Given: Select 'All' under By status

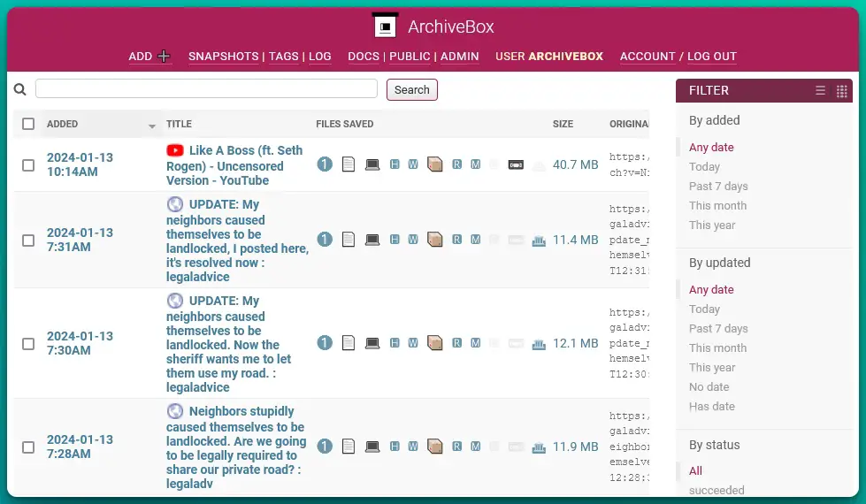Looking at the screenshot, I should point(695,471).
